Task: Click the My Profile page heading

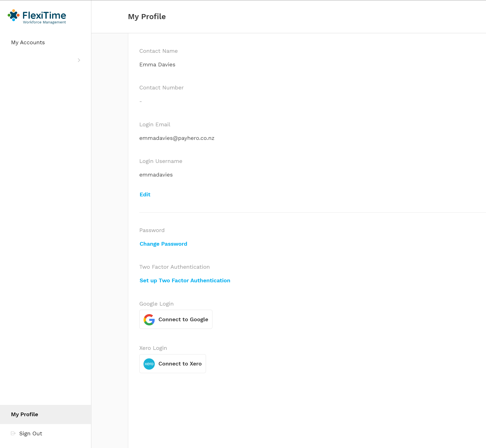Action: click(147, 17)
